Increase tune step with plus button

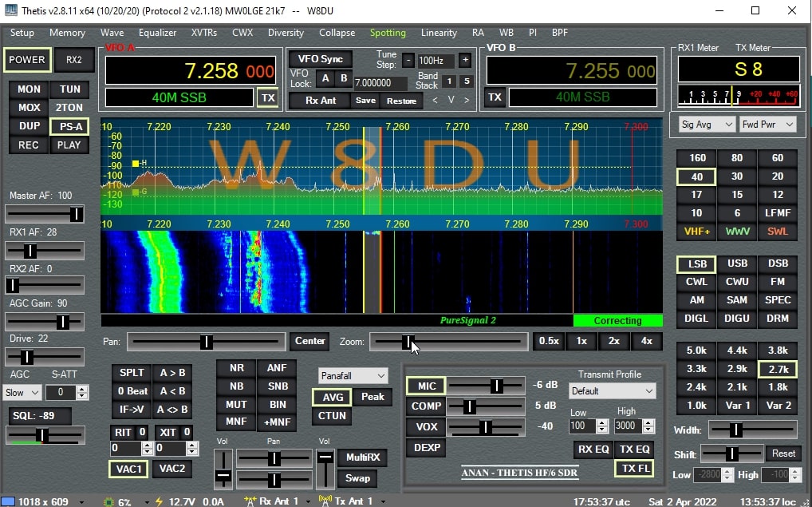465,61
